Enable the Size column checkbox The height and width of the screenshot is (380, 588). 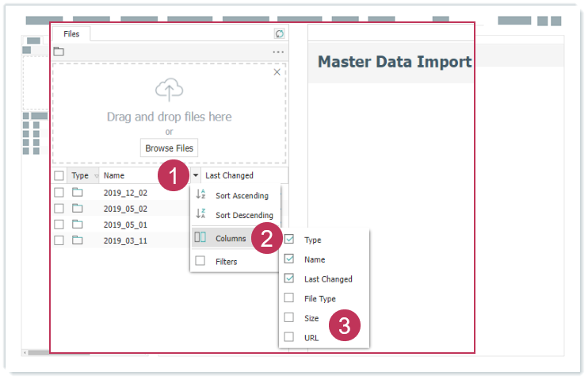coord(289,318)
